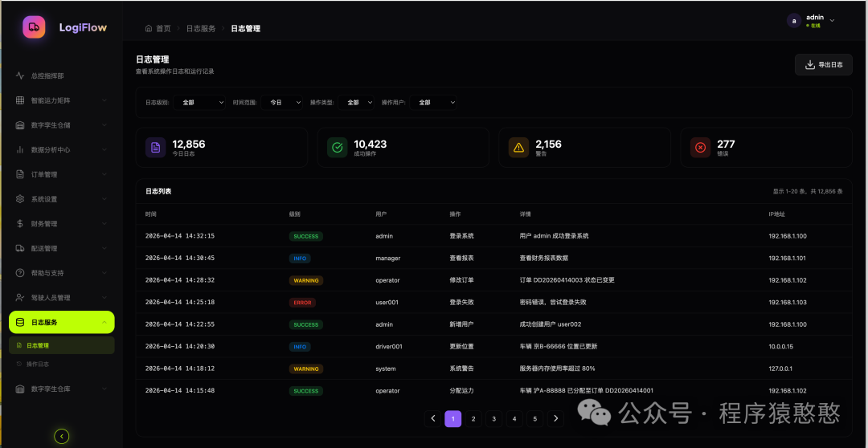Open 帮助与支持 in the sidebar

pyautogui.click(x=61, y=273)
